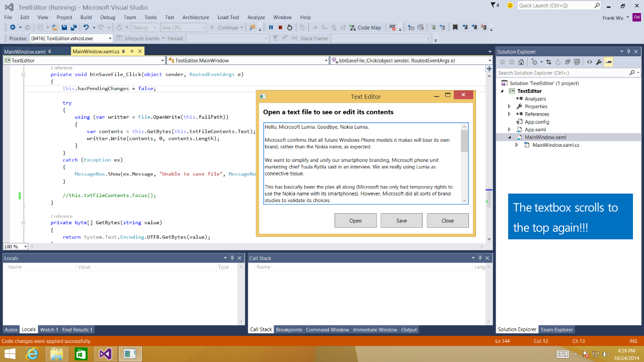Open the Analyze menu
Screen dimensions: 644x362
(256, 17)
